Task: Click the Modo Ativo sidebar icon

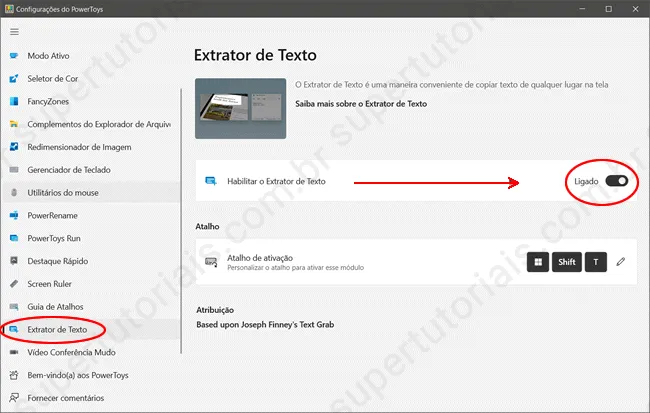Action: [x=14, y=56]
